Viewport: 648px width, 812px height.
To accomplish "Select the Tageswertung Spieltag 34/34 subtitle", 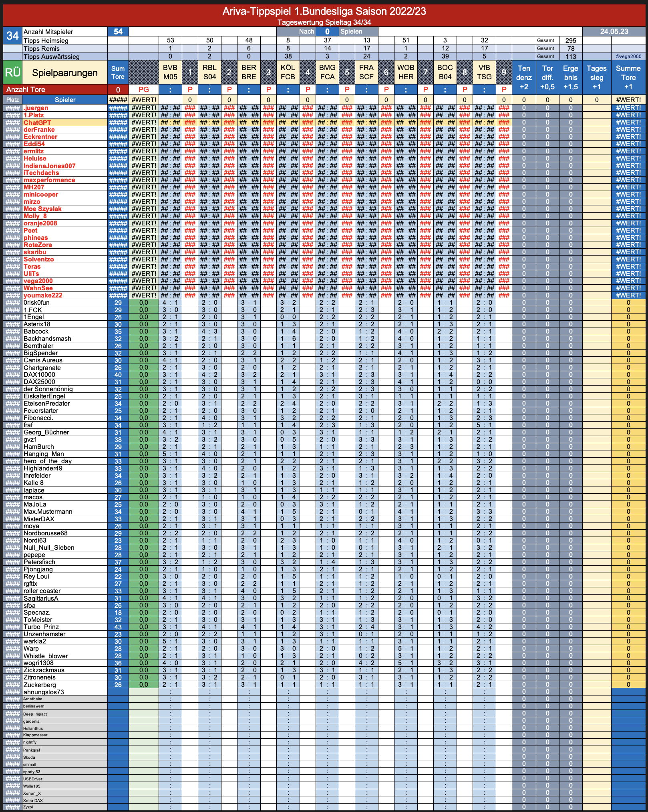I will (x=324, y=22).
